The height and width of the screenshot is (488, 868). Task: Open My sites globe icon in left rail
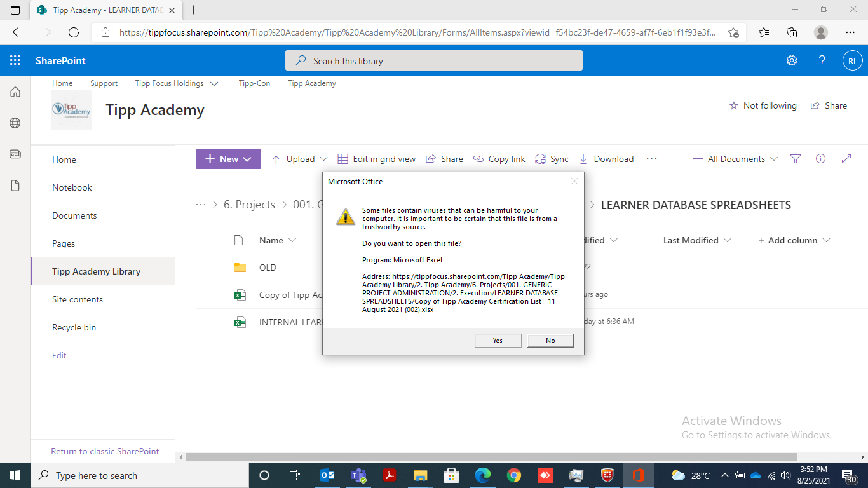[x=15, y=123]
